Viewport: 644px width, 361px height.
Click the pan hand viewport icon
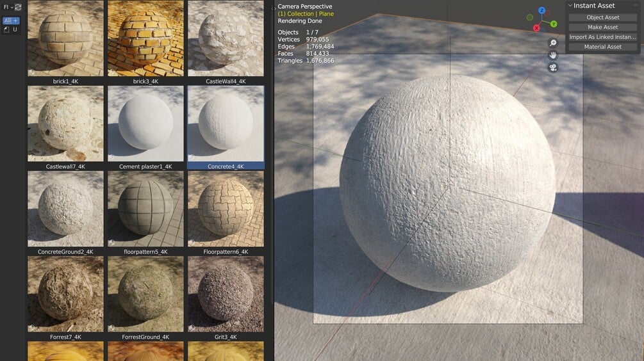click(553, 56)
